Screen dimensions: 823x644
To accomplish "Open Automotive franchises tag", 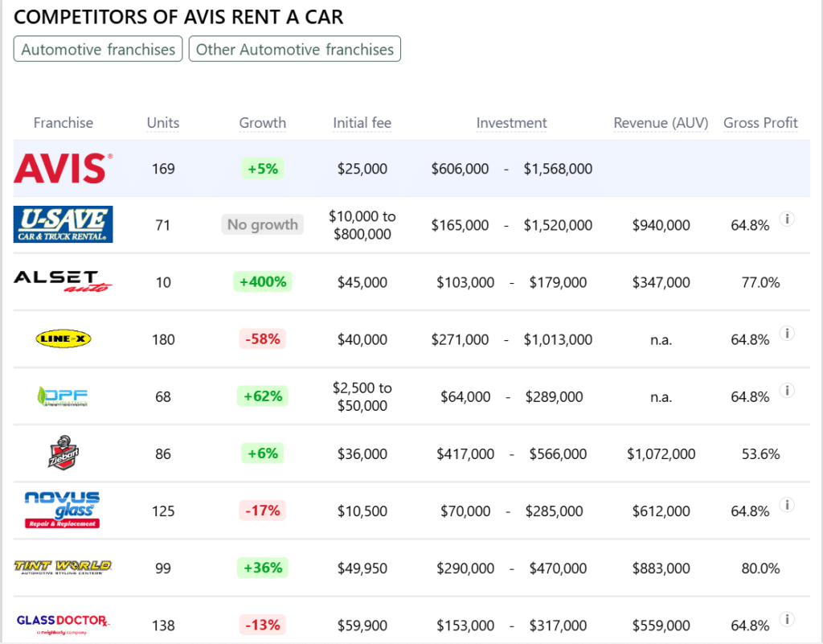I will (x=98, y=49).
